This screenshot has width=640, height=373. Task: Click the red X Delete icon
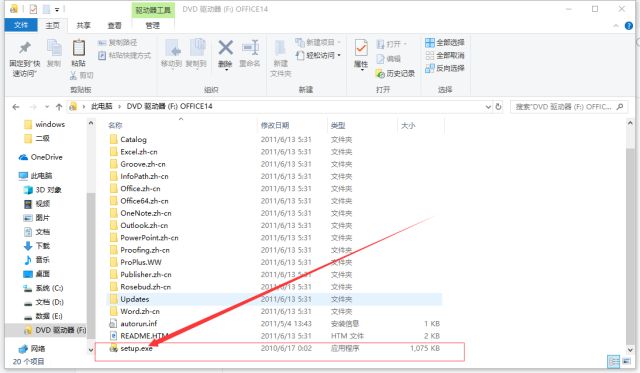tap(225, 48)
